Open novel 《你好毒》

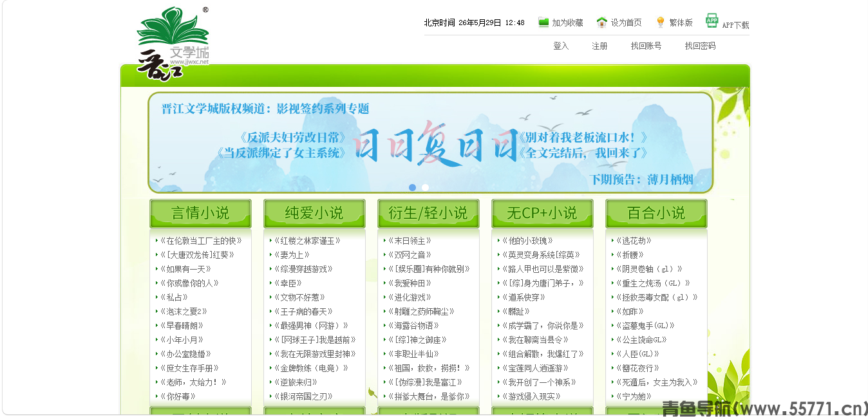pyautogui.click(x=178, y=396)
